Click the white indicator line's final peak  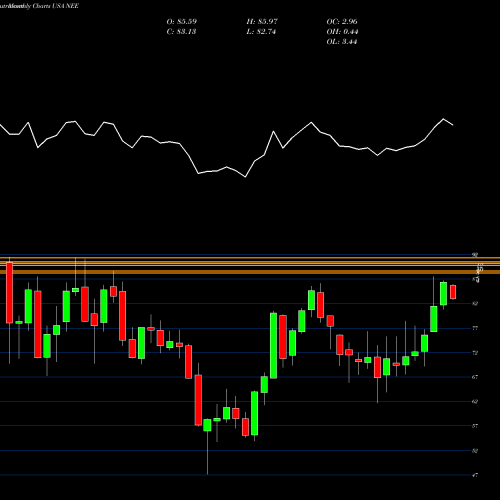coord(444,119)
